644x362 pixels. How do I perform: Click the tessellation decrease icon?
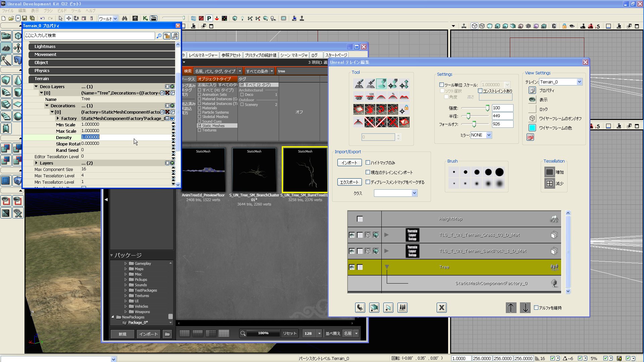(549, 183)
